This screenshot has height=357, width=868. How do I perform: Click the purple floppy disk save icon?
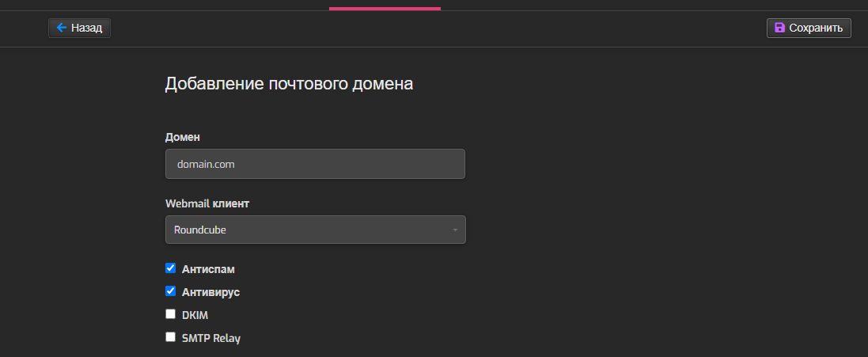(x=779, y=28)
